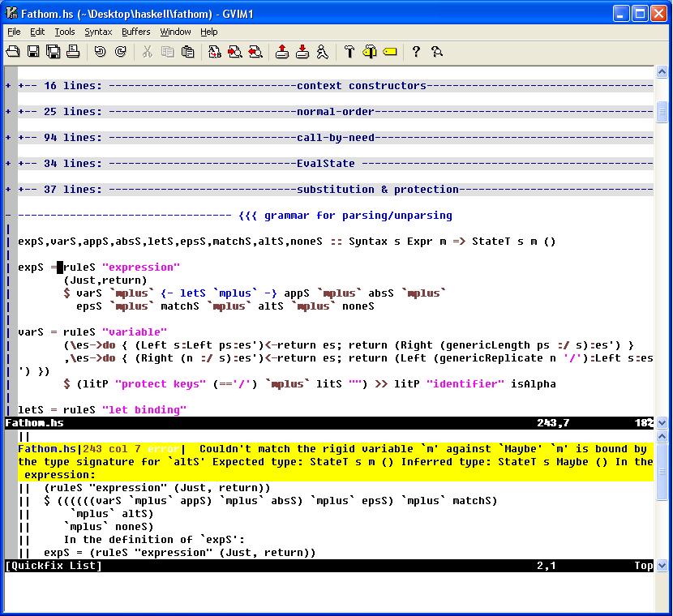Click the Redo toolbar icon

pos(120,52)
